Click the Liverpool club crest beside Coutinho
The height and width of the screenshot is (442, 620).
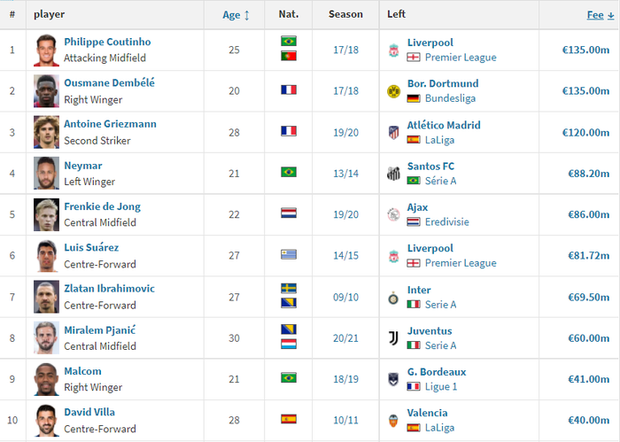(393, 49)
